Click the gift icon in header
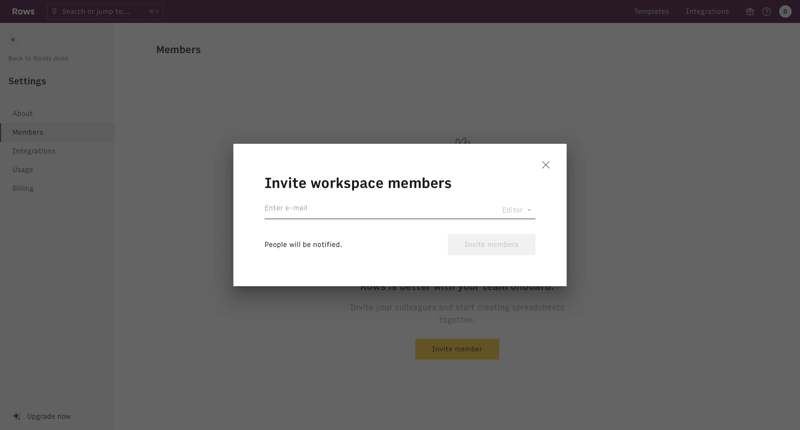The width and height of the screenshot is (800, 430). (x=749, y=12)
